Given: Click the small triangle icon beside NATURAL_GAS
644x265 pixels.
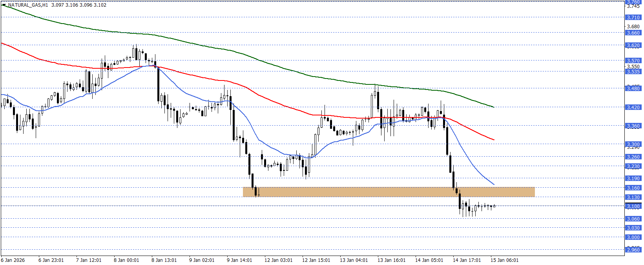Looking at the screenshot, I should (x=4, y=5).
